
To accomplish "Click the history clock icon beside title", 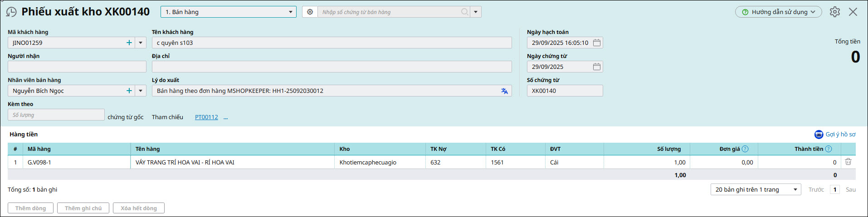I will pos(11,12).
